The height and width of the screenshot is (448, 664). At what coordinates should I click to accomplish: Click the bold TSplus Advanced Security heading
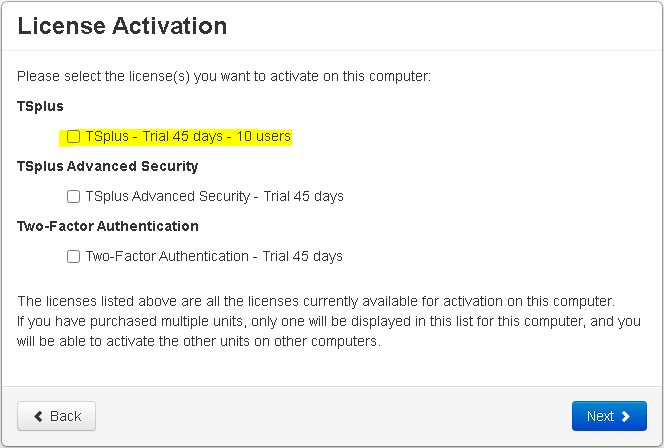[108, 166]
